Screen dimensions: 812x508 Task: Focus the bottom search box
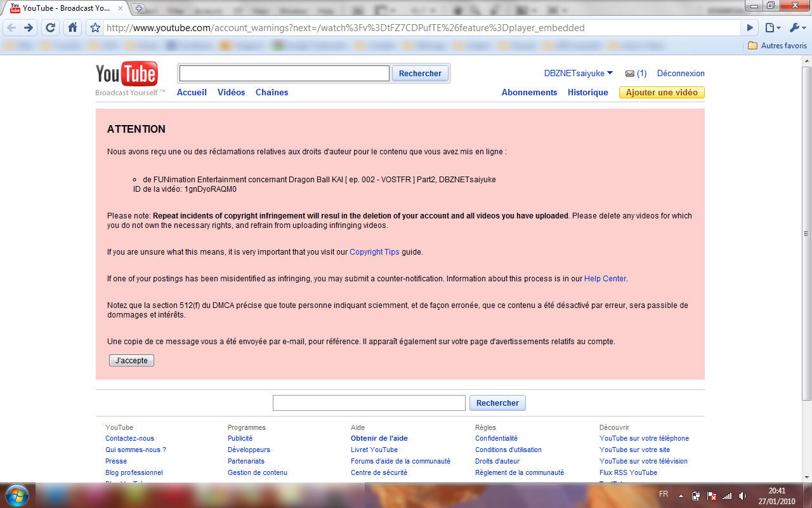369,403
